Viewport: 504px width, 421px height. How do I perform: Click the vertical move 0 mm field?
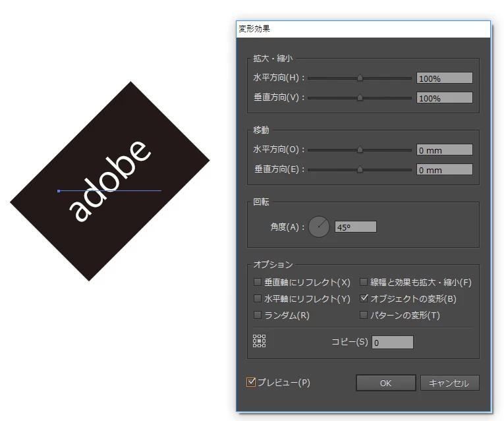pos(445,170)
